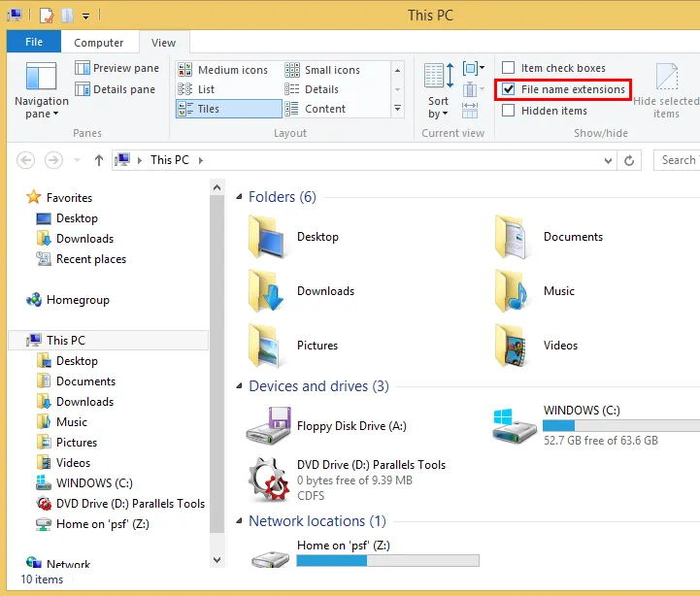Open the Navigation pane menu
Screen dimensions: 700x596
click(x=41, y=90)
